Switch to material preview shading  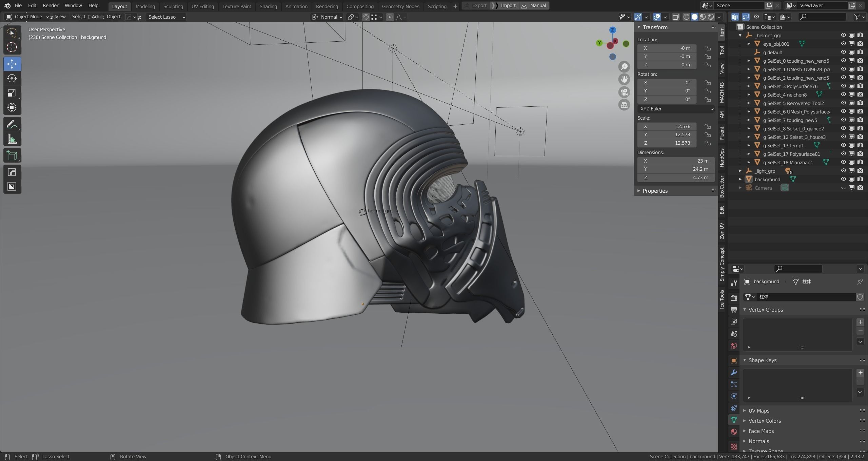tap(703, 17)
